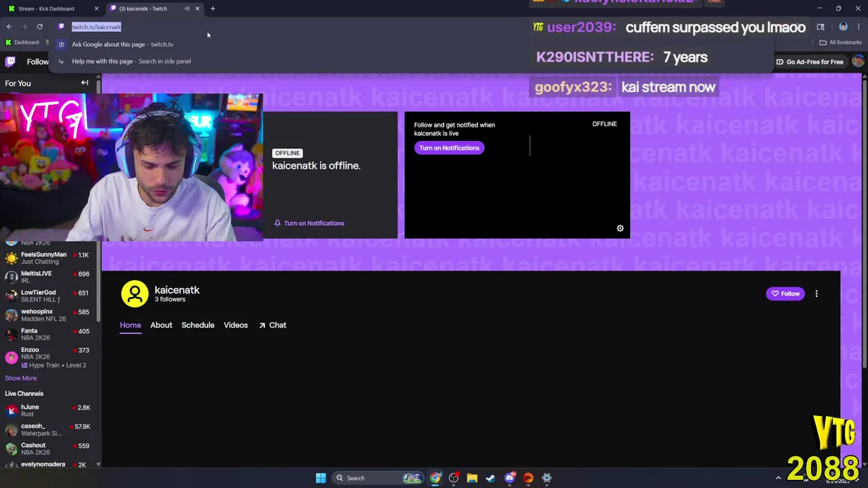This screenshot has width=868, height=488.
Task: Open the Chat popout link
Action: [x=272, y=325]
